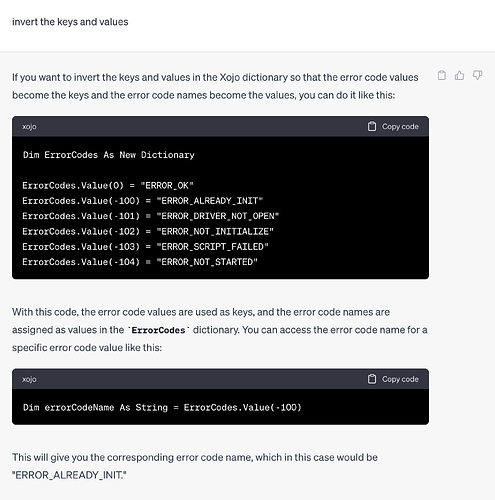The image size is (495, 500).
Task: Click the copy response clipboard icon
Action: (x=442, y=76)
